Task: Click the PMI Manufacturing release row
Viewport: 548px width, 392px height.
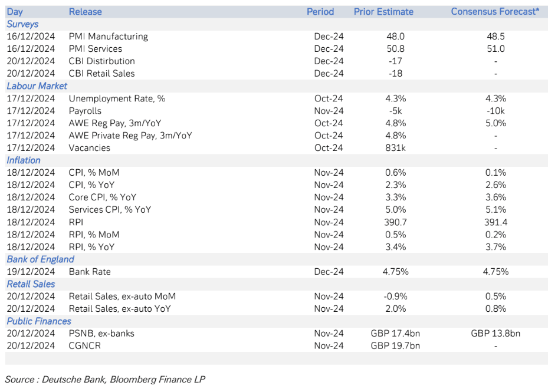Action: [108, 37]
